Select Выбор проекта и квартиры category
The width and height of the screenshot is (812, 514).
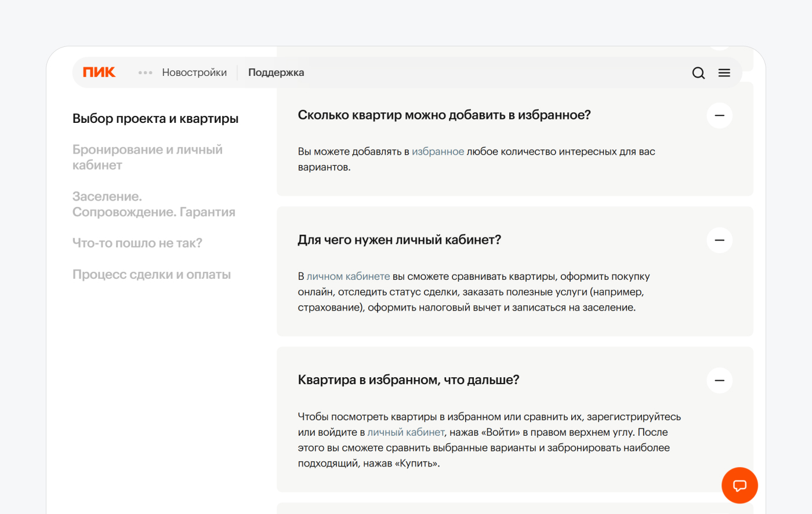(x=155, y=119)
